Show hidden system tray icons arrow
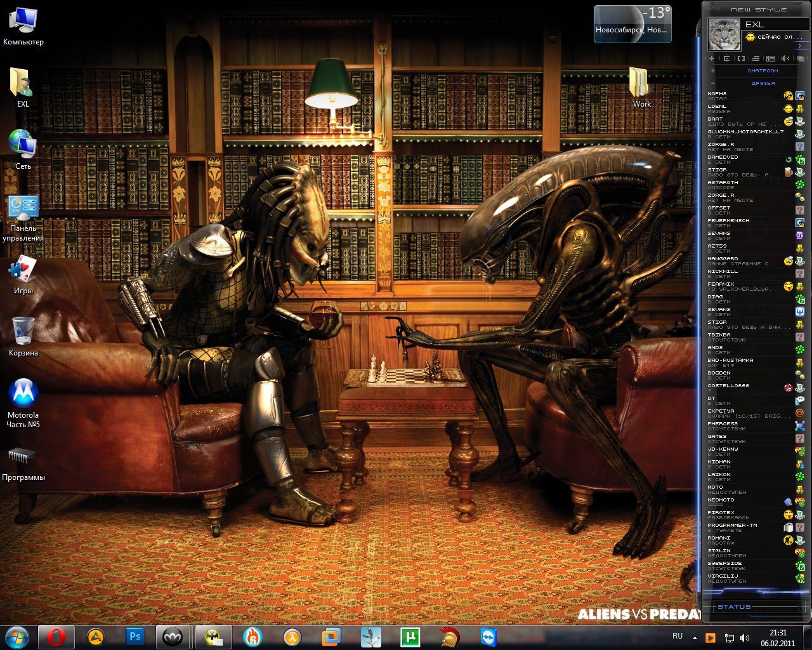 coord(695,638)
